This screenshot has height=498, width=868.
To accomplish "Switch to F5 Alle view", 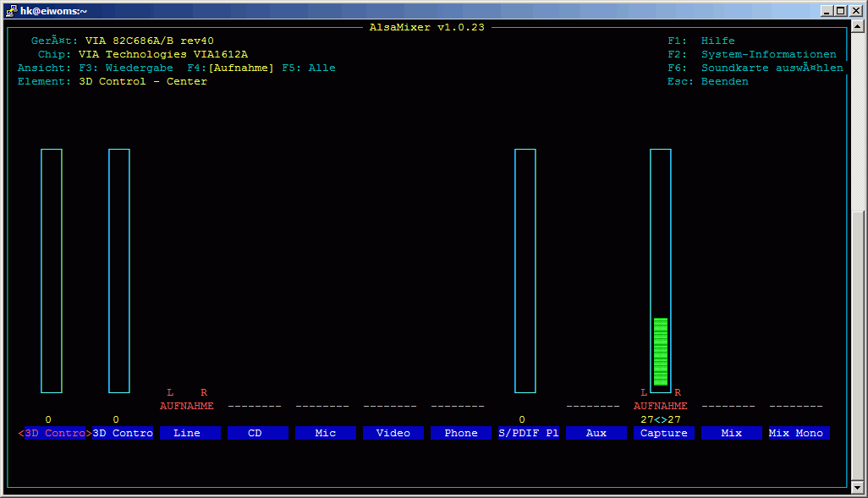I will (309, 68).
